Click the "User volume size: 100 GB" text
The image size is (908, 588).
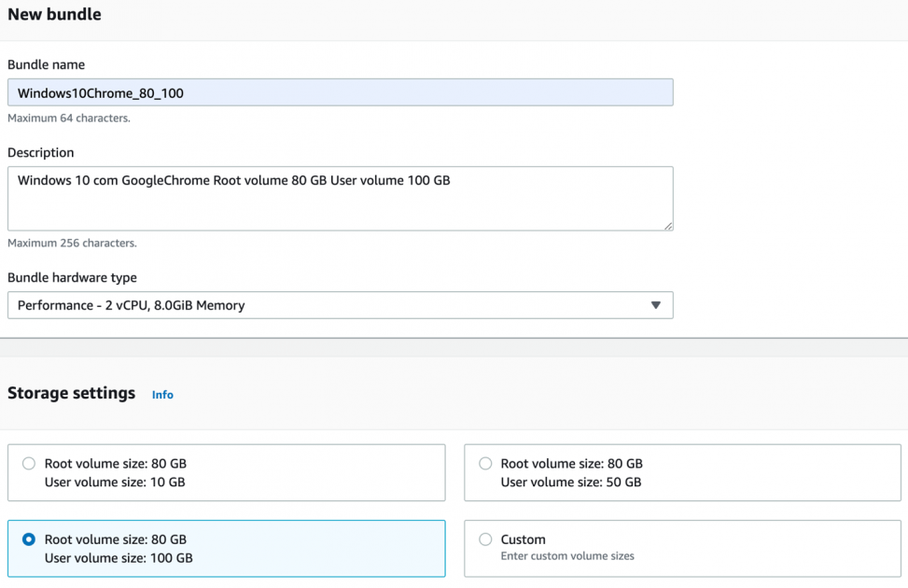point(119,558)
